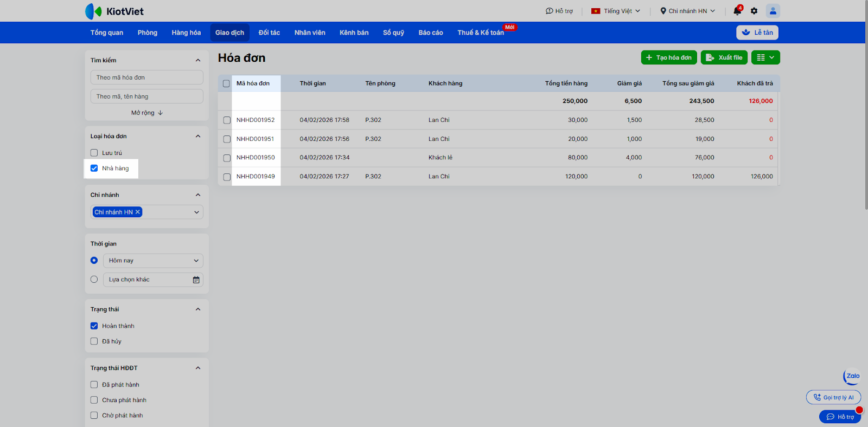Click the Lựa chọn khác date field
Viewport: 868px width, 427px height.
point(153,280)
